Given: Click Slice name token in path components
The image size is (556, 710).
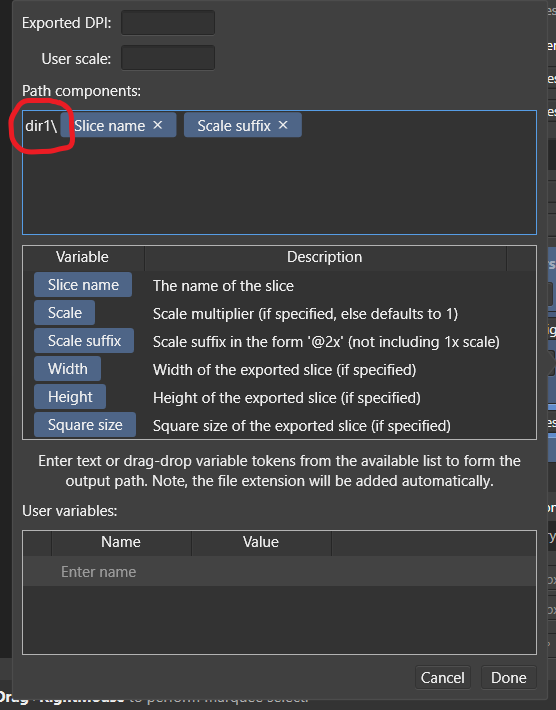Looking at the screenshot, I should coord(109,125).
